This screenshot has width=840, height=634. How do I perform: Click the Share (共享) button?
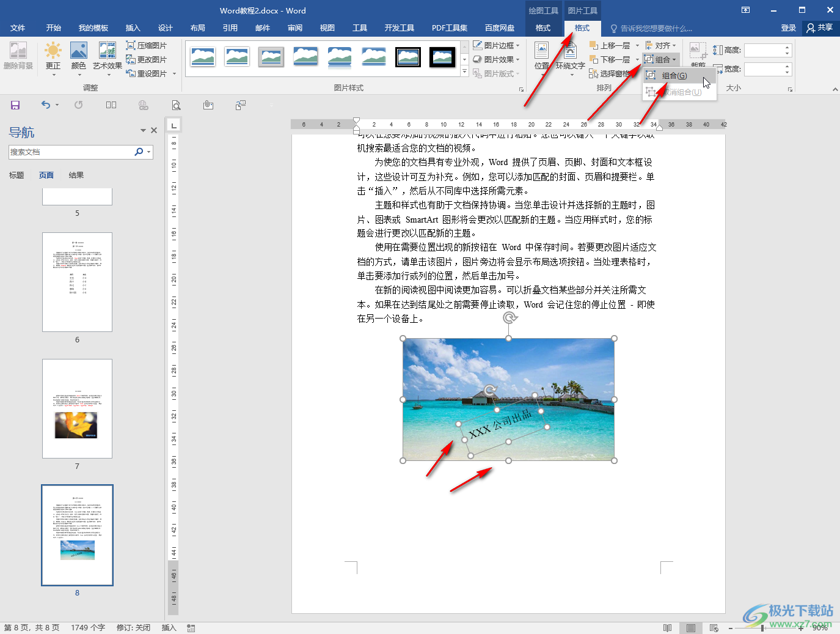click(820, 28)
